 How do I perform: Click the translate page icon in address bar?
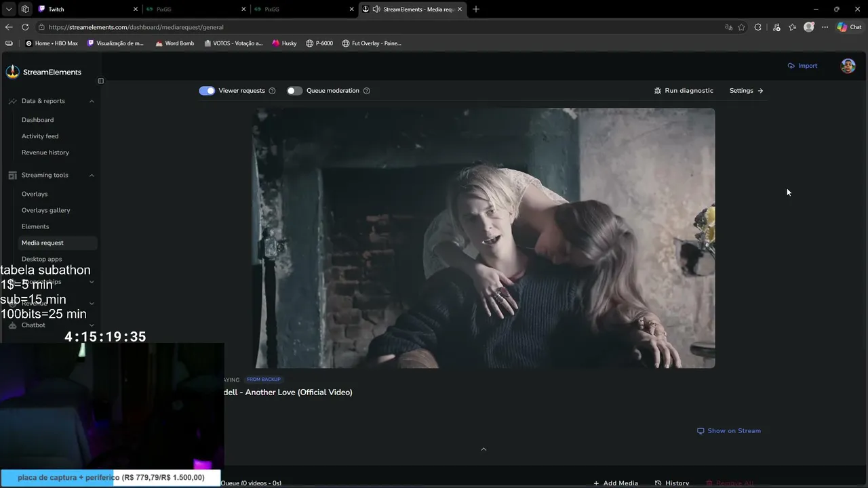click(728, 27)
